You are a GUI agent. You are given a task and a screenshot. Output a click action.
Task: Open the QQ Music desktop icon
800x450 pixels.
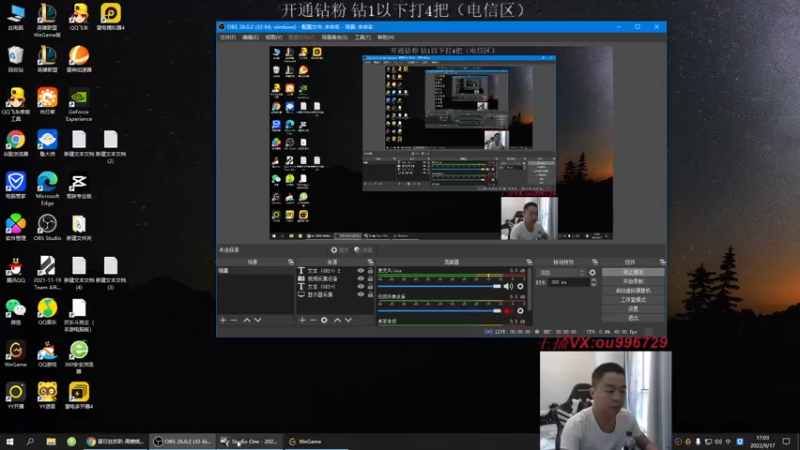(x=47, y=311)
